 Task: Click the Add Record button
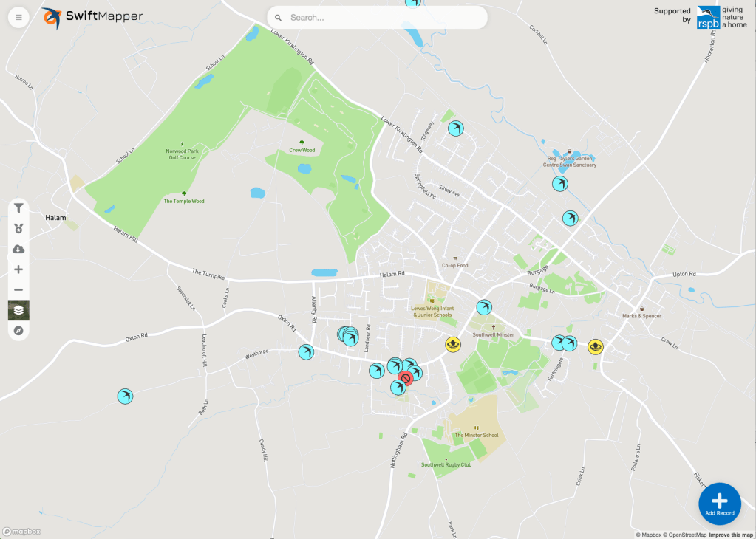719,503
